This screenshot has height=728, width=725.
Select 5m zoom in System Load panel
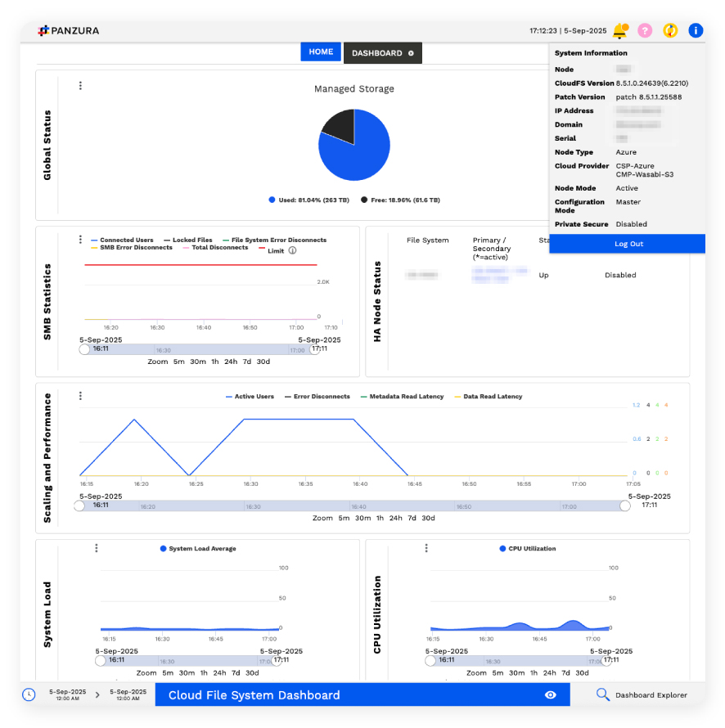[168, 672]
